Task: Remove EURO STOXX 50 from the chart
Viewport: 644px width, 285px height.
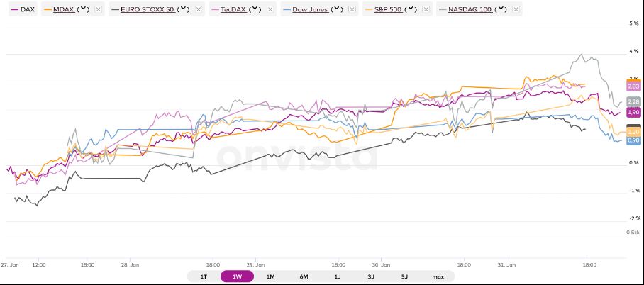Action: pos(198,10)
